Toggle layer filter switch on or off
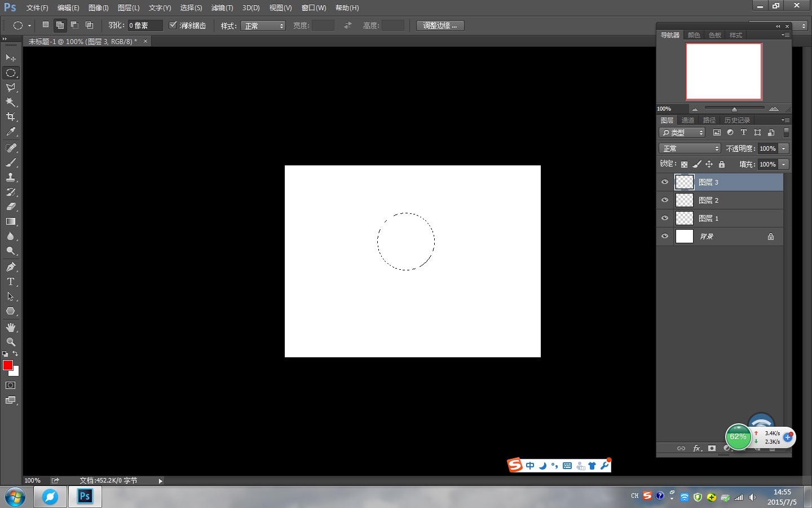812x508 pixels. [786, 132]
